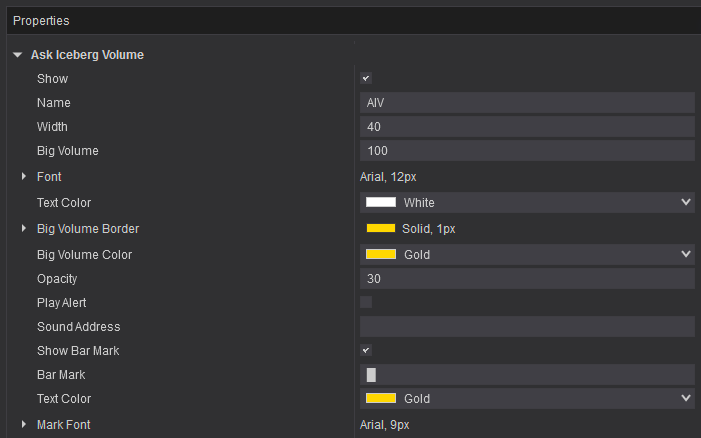Toggle the Show Bar Mark checkbox
Image resolution: width=701 pixels, height=438 pixels.
point(366,351)
